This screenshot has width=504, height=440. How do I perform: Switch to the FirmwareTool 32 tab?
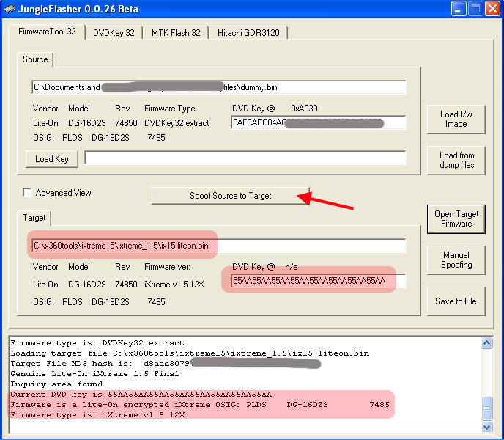pos(47,32)
